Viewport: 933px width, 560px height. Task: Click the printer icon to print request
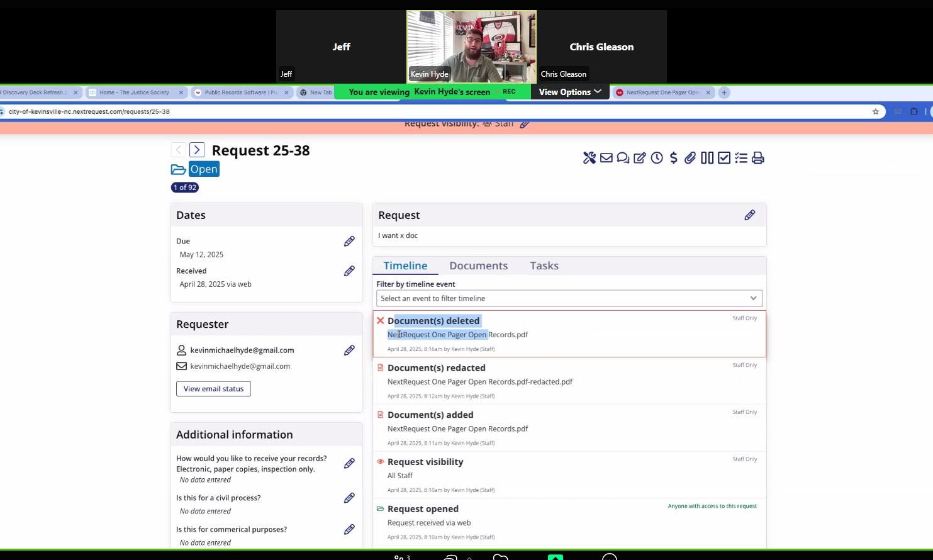click(x=758, y=158)
